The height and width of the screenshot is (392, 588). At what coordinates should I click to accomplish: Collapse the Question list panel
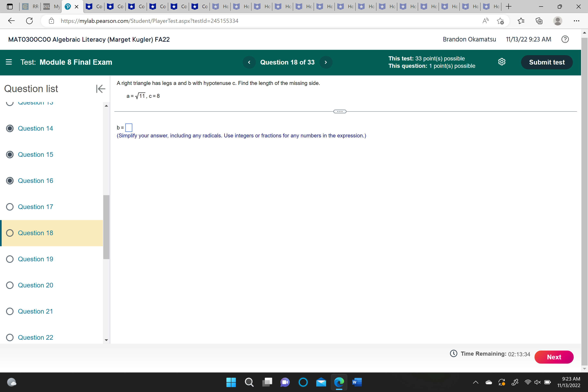click(100, 89)
